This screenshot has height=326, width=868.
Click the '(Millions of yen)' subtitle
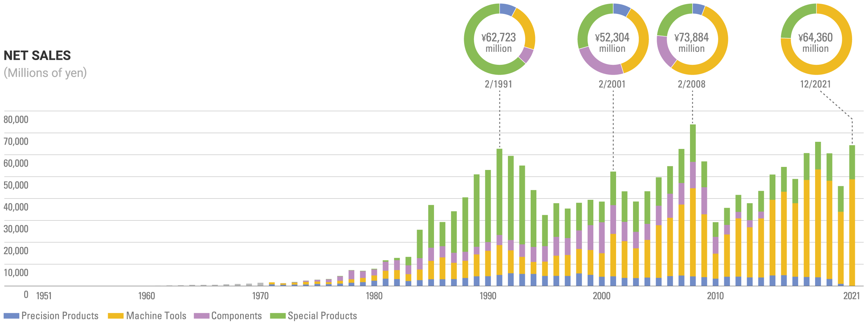click(x=45, y=73)
